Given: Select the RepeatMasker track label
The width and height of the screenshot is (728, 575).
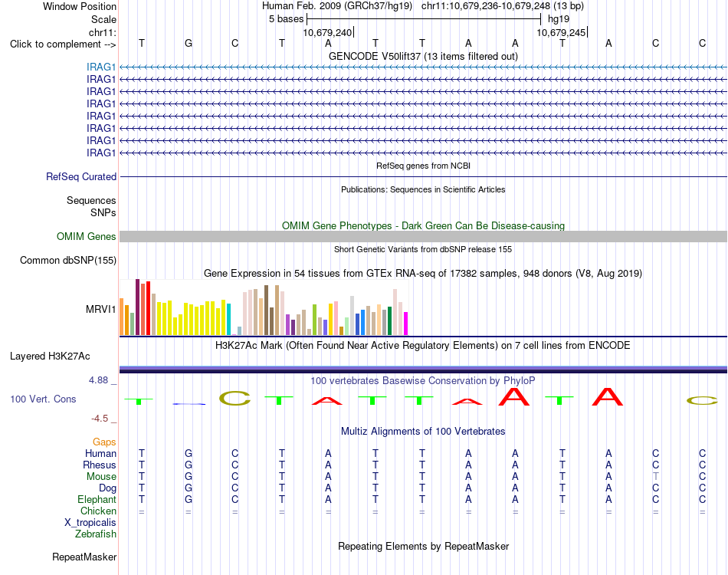Looking at the screenshot, I should (84, 557).
